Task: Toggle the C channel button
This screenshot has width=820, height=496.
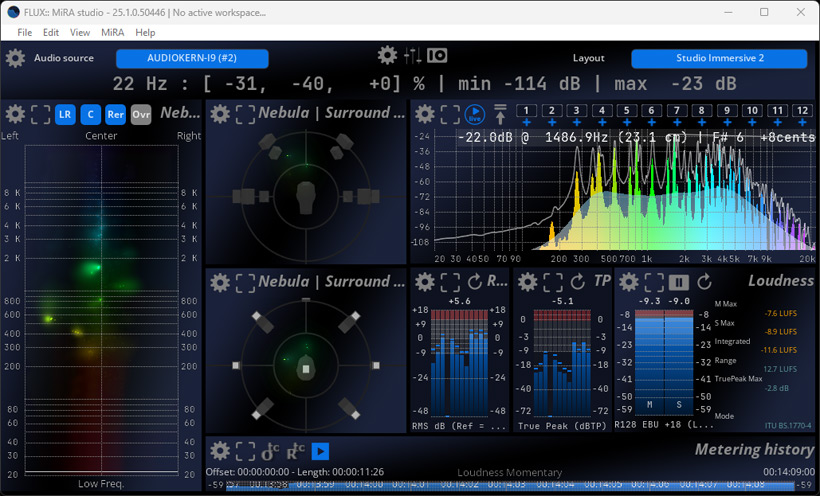Action: 90,115
